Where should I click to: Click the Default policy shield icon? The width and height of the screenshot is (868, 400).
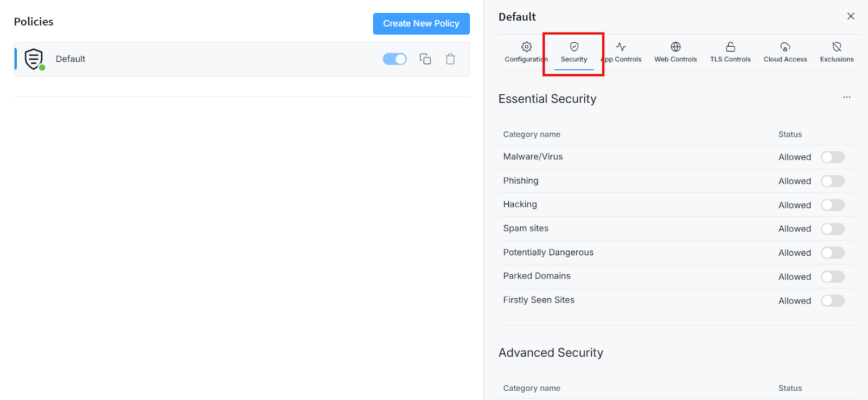(34, 59)
